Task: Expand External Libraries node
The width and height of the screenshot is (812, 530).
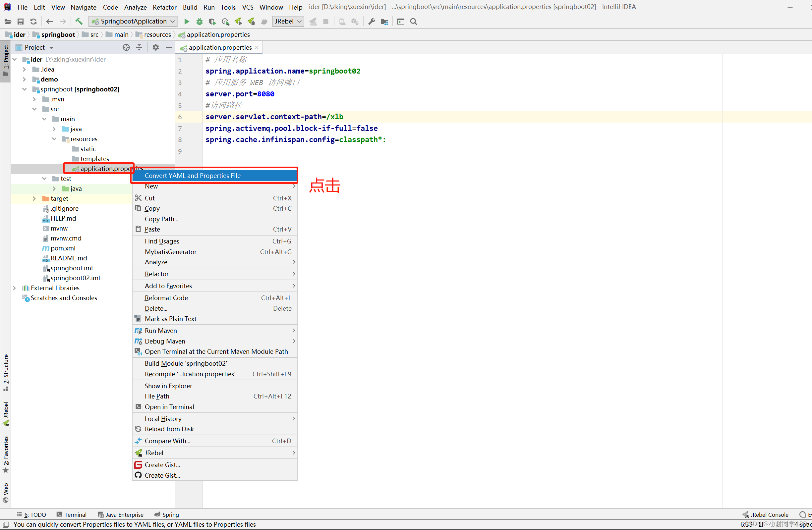Action: [14, 288]
